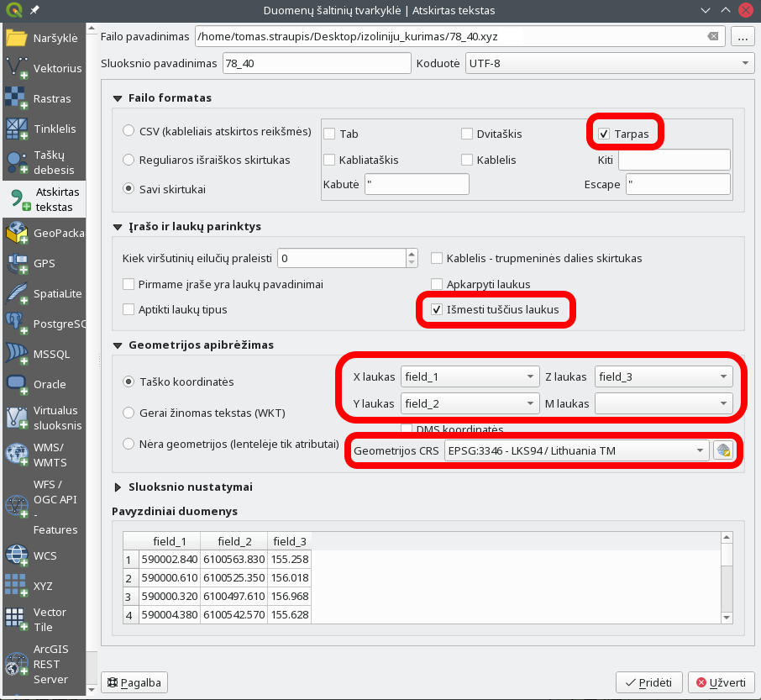
Task: Click the Naršyklė folder icon
Action: pos(17,38)
